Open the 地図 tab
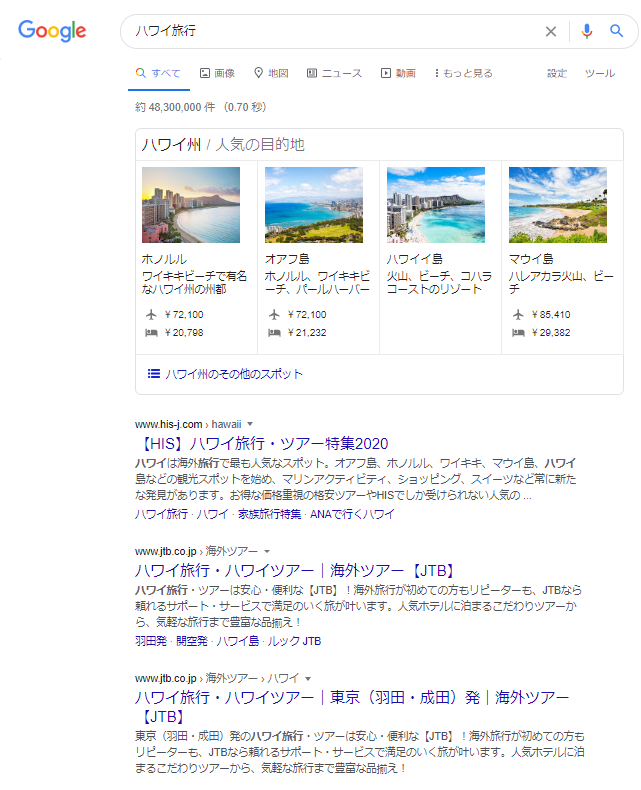The width and height of the screenshot is (641, 790). pos(271,74)
